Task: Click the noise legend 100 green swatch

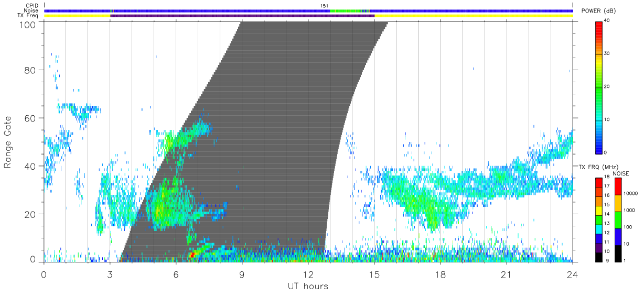Action: 617,220
